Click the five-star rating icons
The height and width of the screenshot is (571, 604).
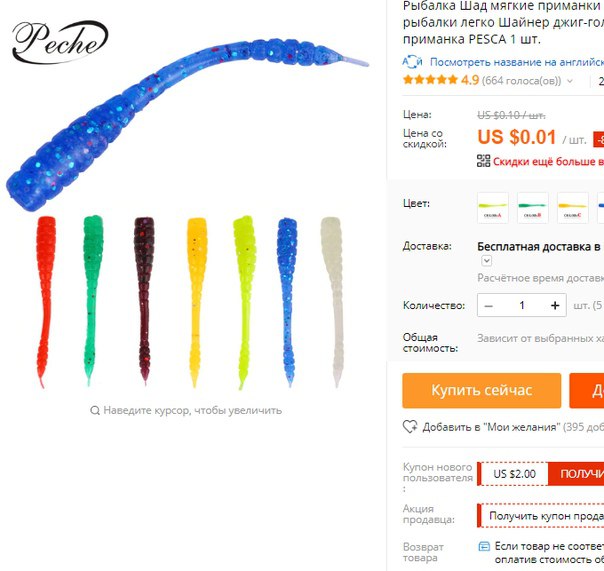[430, 80]
